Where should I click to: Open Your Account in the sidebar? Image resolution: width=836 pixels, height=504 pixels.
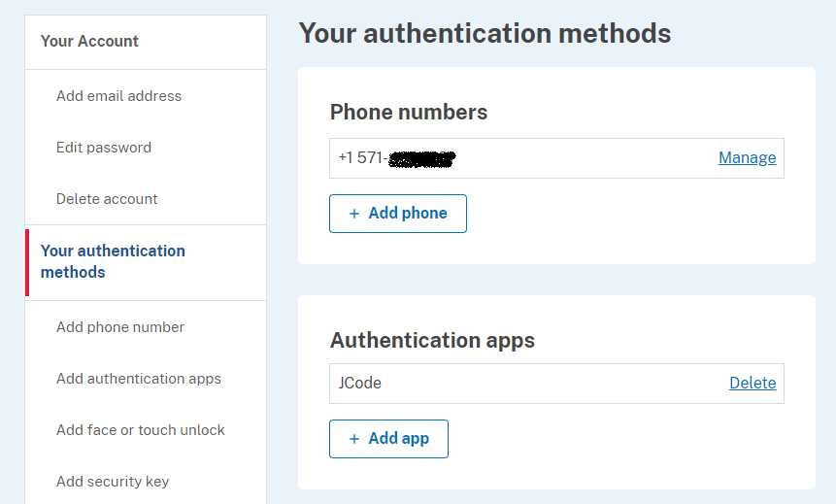pyautogui.click(x=89, y=41)
